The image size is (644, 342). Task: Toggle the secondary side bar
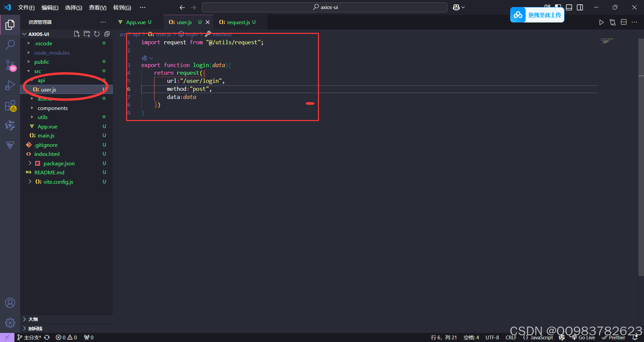coord(580,7)
